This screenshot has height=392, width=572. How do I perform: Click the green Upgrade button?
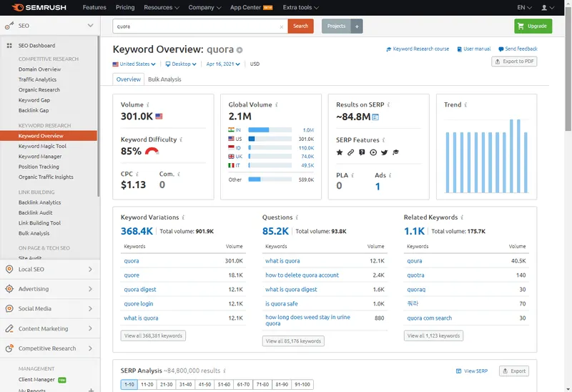click(x=533, y=26)
